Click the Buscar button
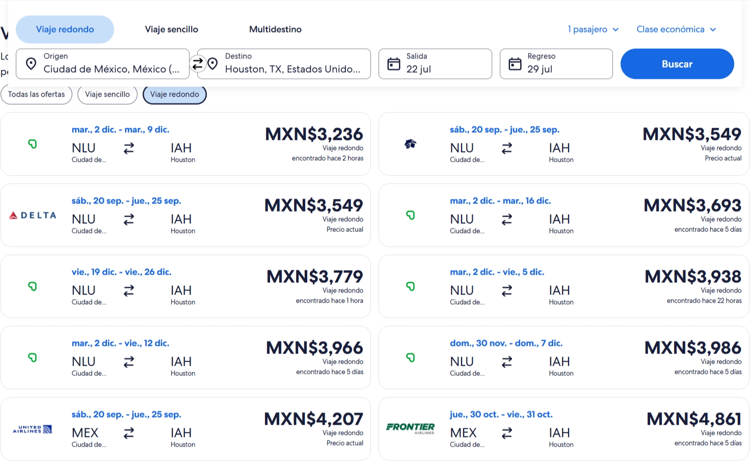750x469 pixels. click(x=677, y=64)
